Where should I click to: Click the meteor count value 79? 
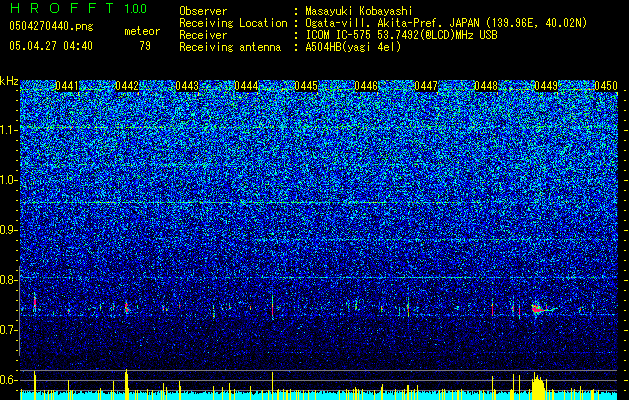pos(145,46)
